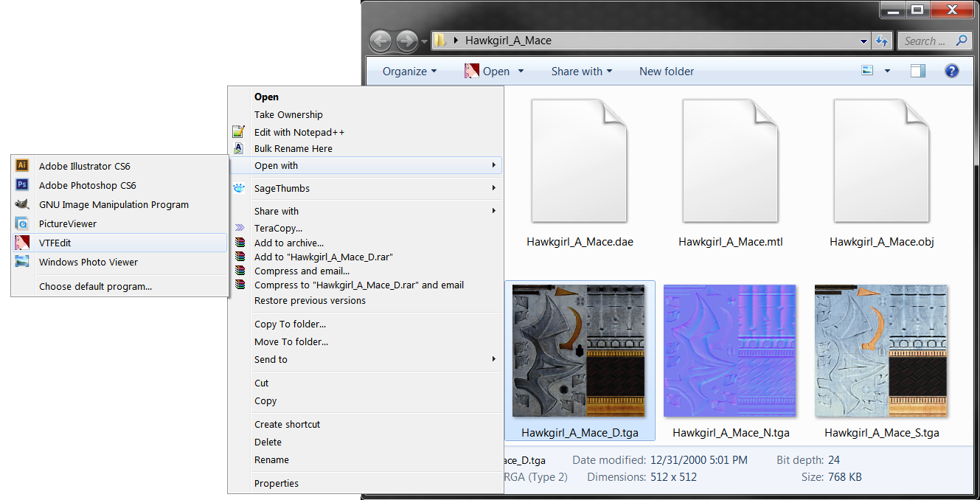The width and height of the screenshot is (980, 500).
Task: Open dropdown arrow beside toolbar Open
Action: (x=521, y=71)
